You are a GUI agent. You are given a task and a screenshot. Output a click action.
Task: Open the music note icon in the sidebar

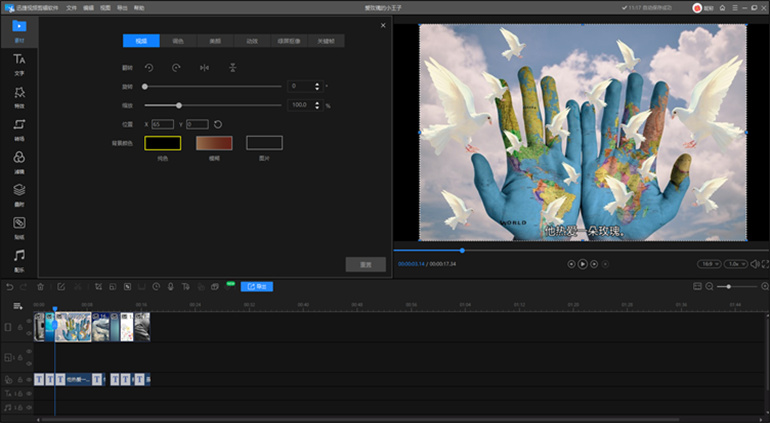coord(19,255)
